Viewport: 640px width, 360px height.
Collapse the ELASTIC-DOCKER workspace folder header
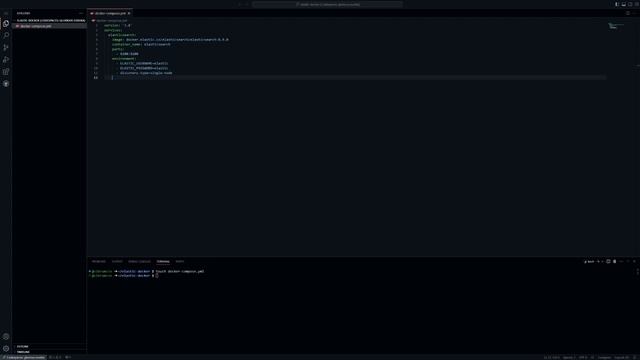pos(49,20)
